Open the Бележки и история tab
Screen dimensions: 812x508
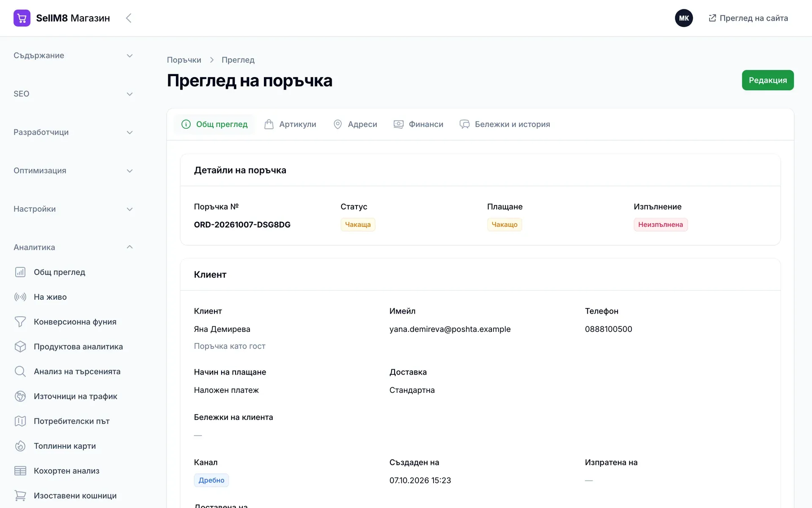point(505,124)
